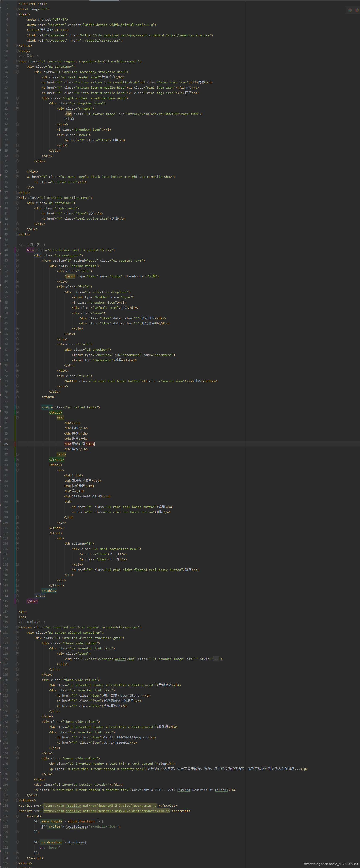The width and height of the screenshot is (360, 868).
Task: Fold the <nav> element on line 12
Action: (17, 62)
